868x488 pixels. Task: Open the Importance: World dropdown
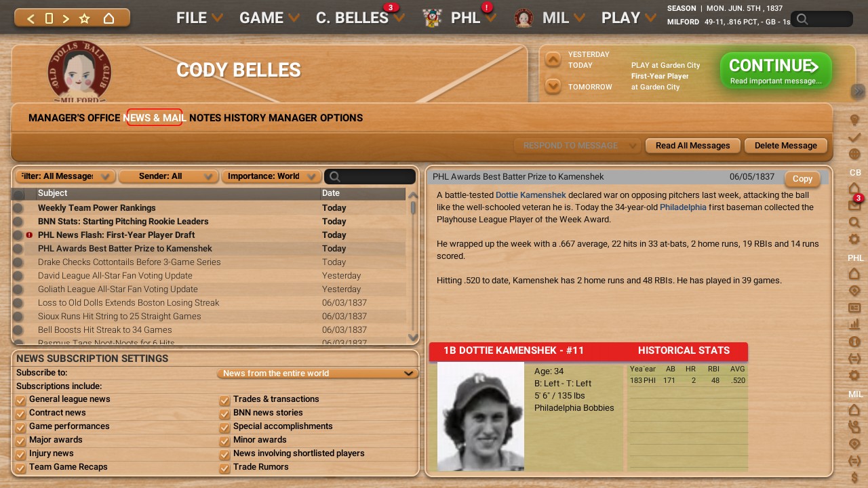(271, 176)
